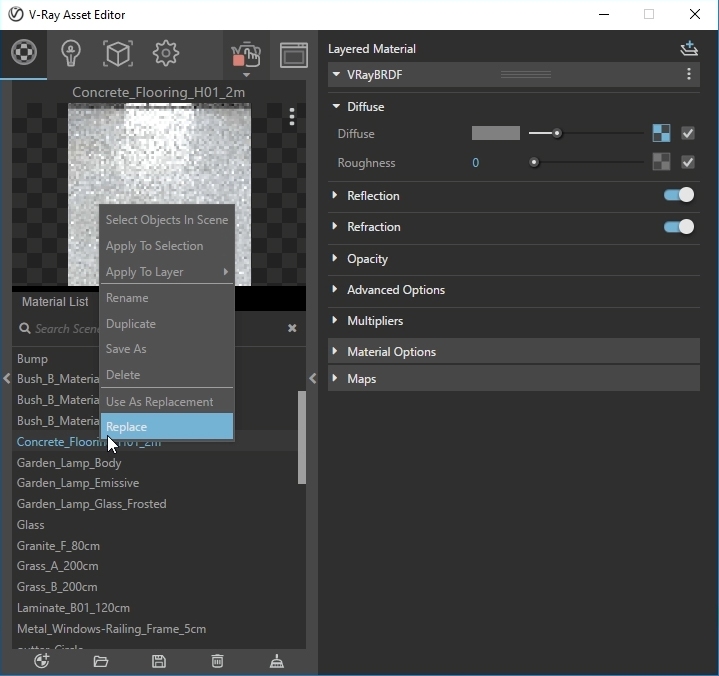Open the V-Ray Settings gear icon
This screenshot has height=676, width=719.
166,53
